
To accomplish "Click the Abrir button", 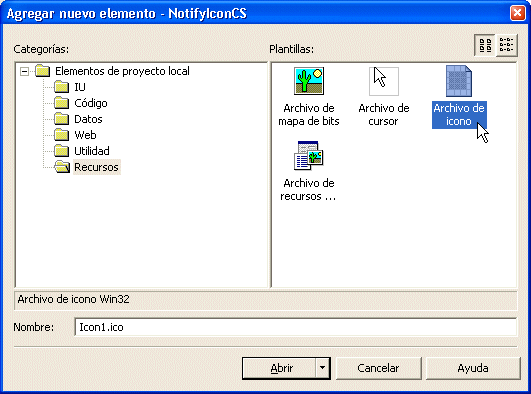I will click(279, 368).
